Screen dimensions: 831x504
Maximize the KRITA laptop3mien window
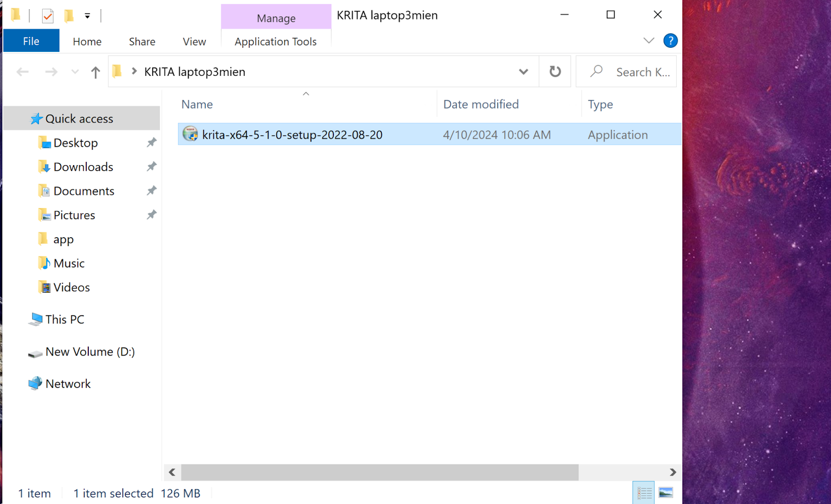(611, 15)
